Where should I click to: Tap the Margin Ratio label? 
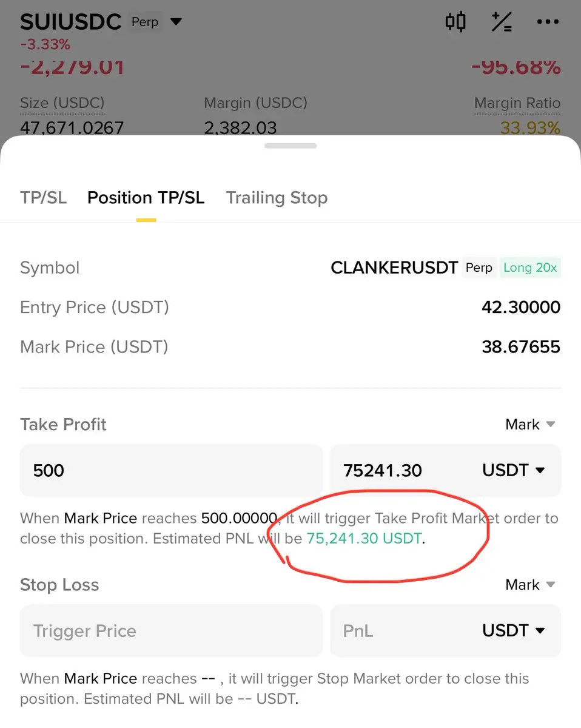pos(517,103)
